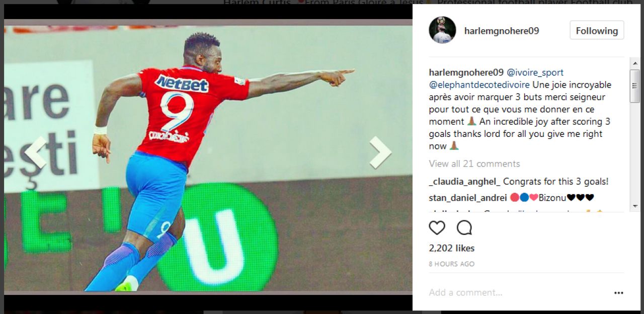Click the comment speech bubble icon

[x=464, y=228]
